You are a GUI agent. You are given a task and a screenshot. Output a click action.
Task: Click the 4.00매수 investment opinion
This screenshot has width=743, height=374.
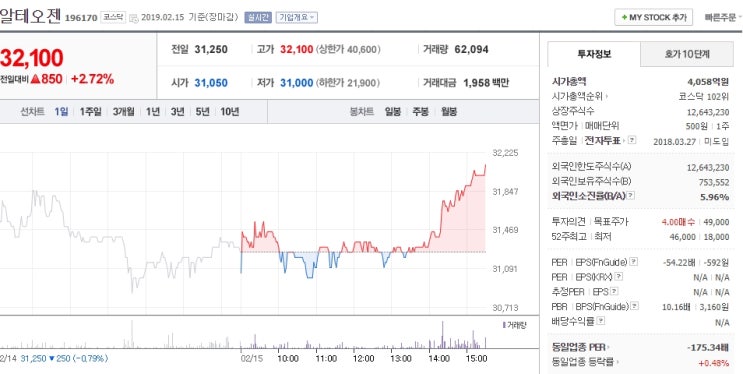point(679,222)
